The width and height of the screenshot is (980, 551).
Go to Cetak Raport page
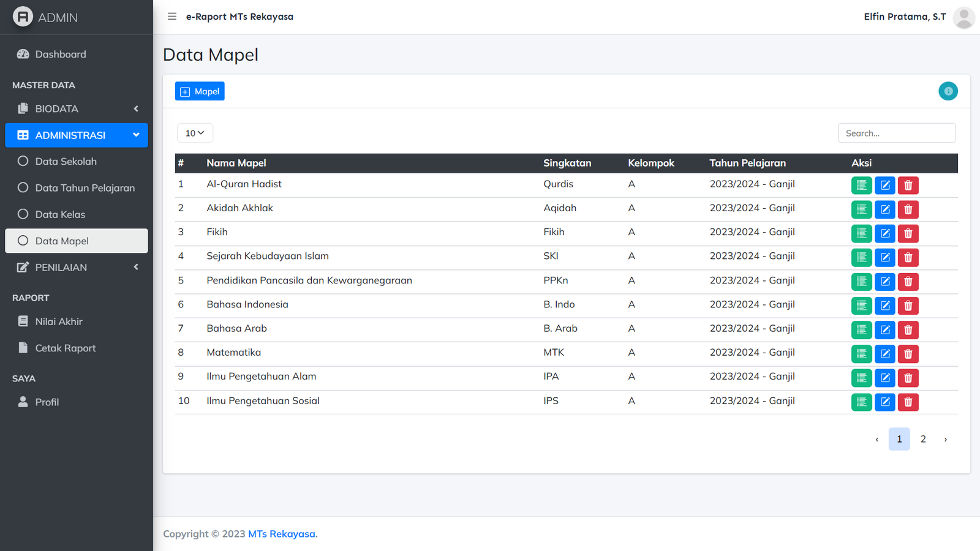point(65,348)
